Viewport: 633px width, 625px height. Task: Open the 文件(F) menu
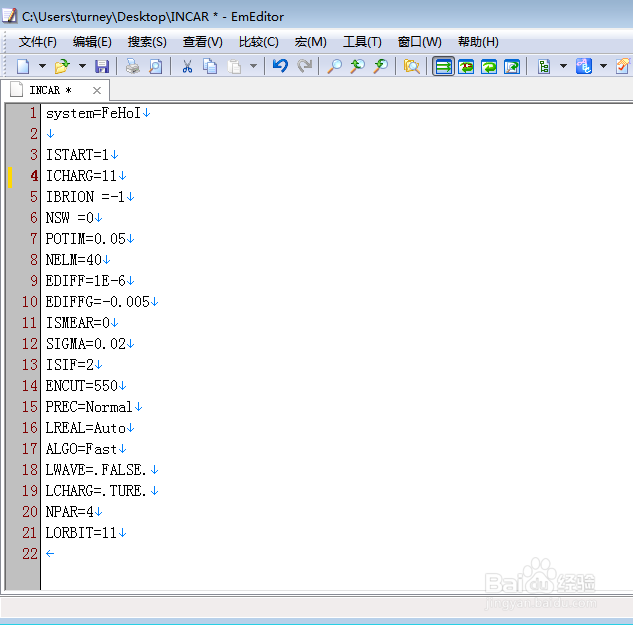[38, 42]
